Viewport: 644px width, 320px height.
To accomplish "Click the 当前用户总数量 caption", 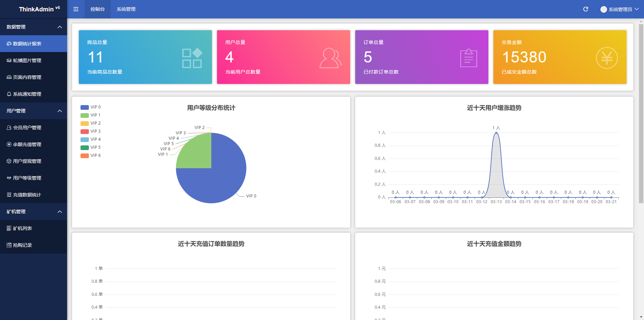I will tap(243, 72).
